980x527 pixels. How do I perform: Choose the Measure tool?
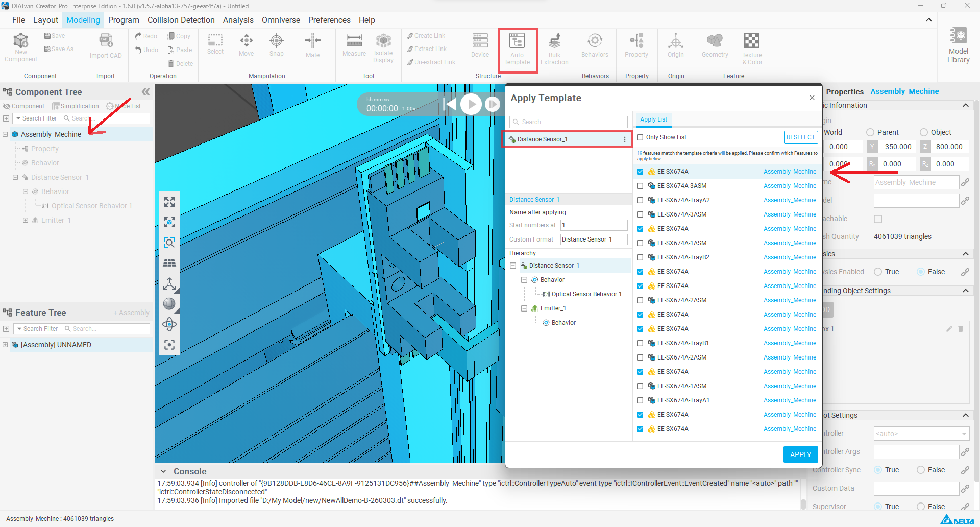354,45
